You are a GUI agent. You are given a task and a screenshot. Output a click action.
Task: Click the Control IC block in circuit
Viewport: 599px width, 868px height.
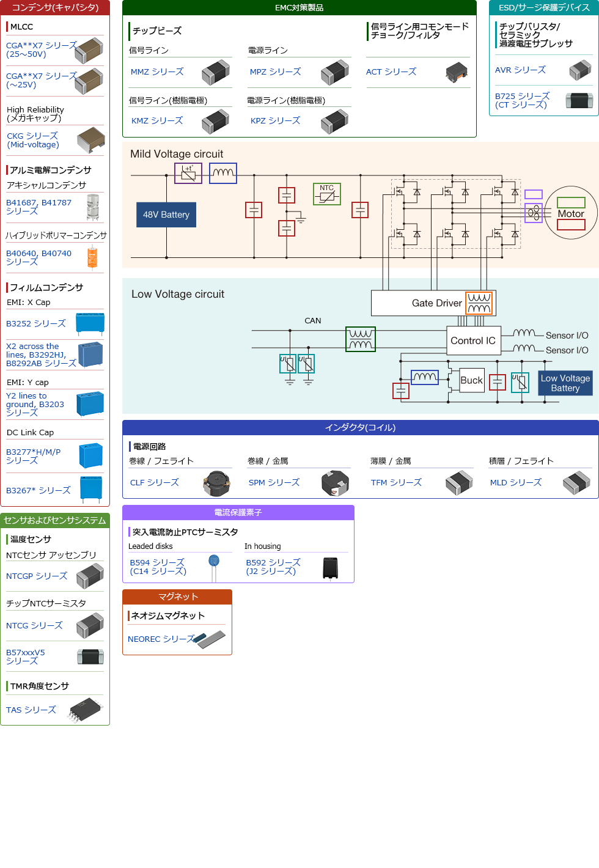coord(473,341)
